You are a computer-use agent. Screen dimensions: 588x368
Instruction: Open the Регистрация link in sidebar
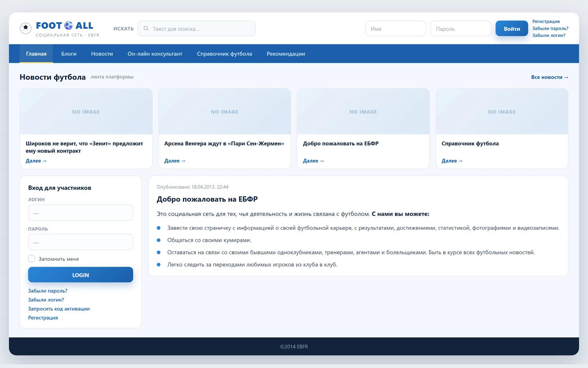tap(43, 318)
